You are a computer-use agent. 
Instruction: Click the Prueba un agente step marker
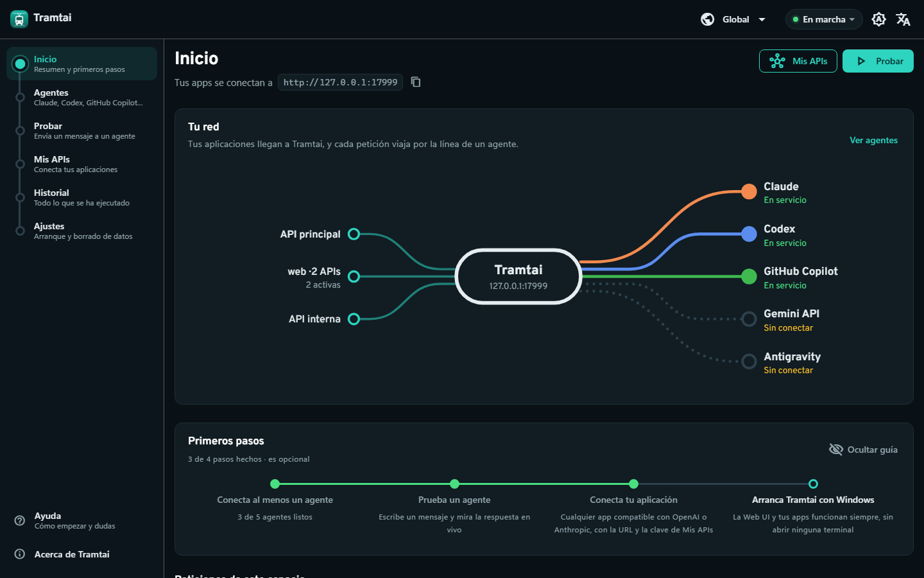[454, 484]
